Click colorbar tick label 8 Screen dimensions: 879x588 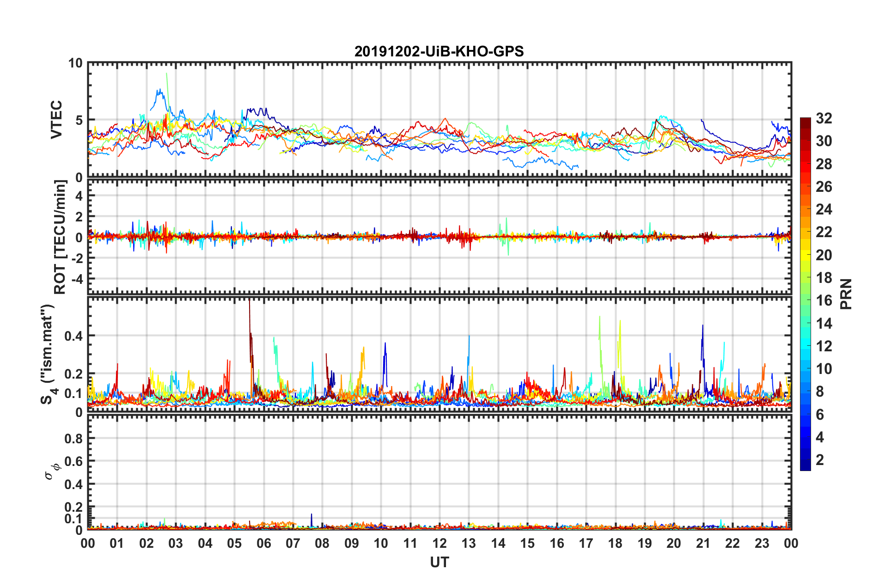(820, 392)
